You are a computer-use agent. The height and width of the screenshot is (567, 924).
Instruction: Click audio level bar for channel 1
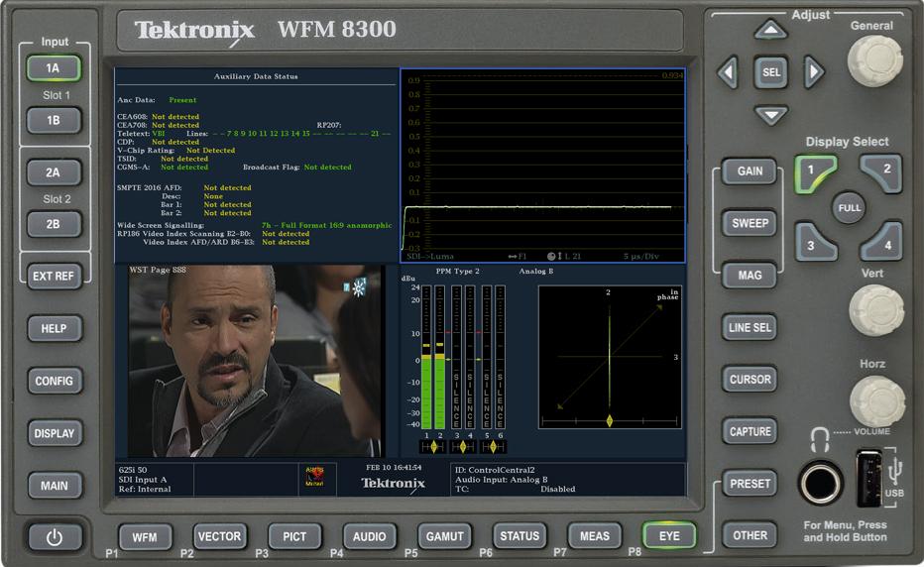(x=426, y=357)
